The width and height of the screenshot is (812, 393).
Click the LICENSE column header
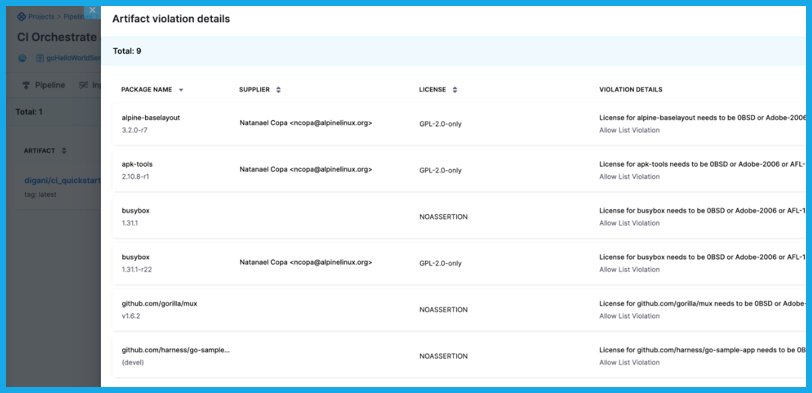click(432, 90)
